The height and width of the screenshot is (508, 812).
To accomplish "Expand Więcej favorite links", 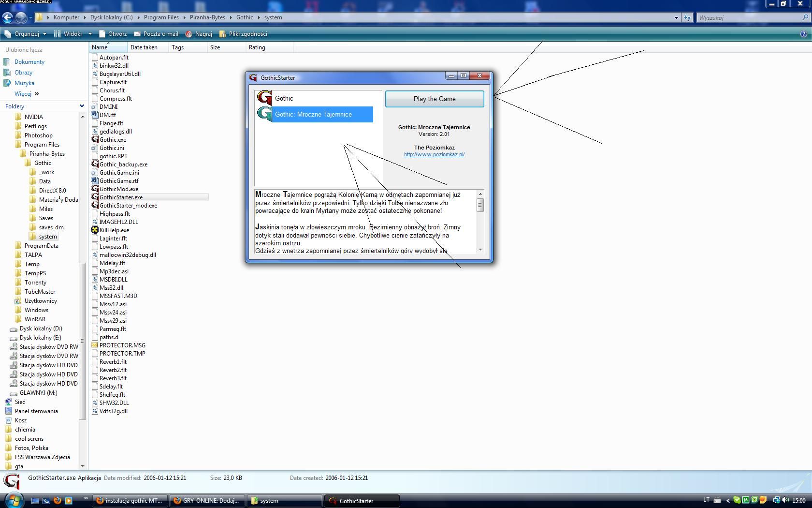I will point(27,94).
